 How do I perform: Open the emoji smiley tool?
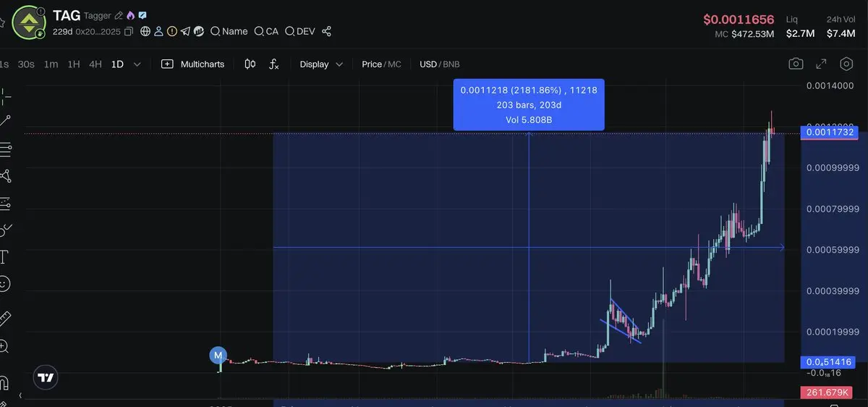[4, 284]
